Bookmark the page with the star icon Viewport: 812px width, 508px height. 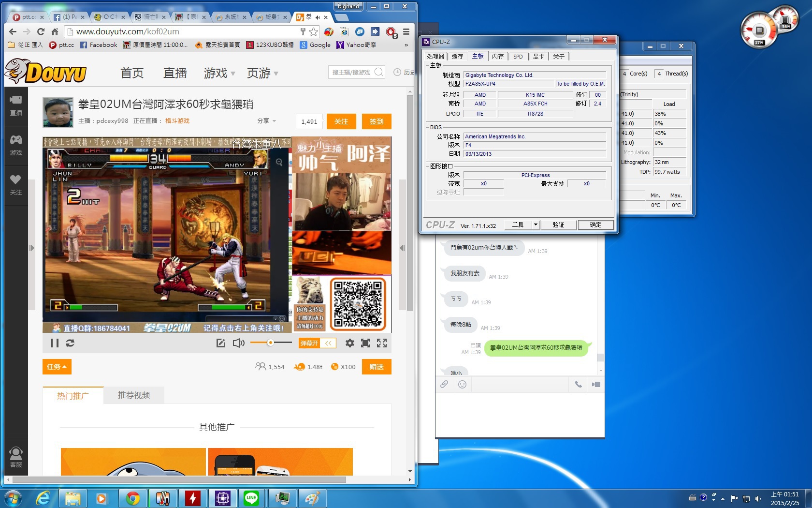pos(314,31)
